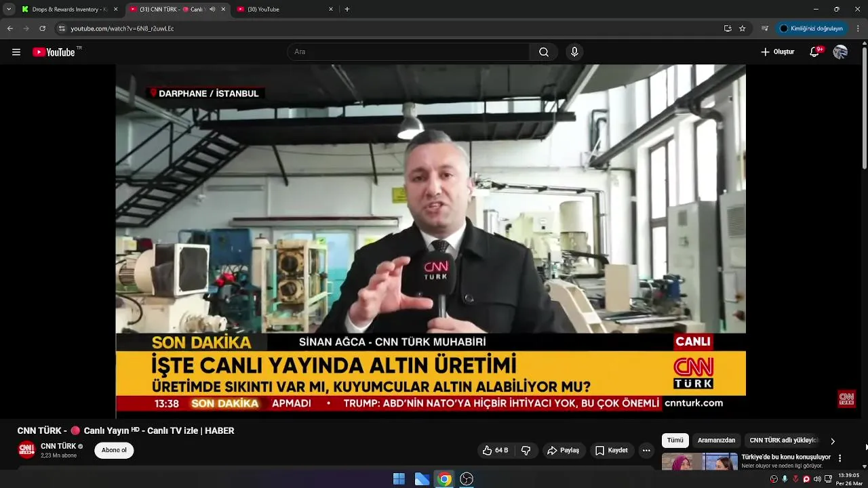Open the blue taskbar app beside Start
This screenshot has width=868, height=488.
click(422, 479)
